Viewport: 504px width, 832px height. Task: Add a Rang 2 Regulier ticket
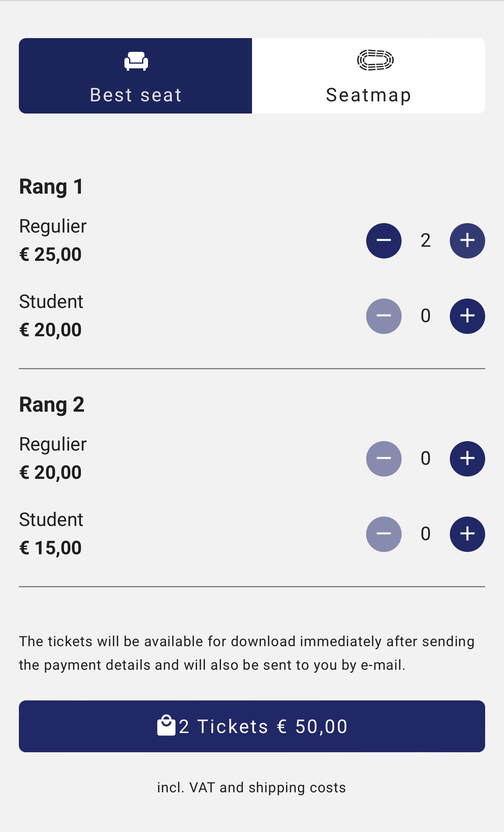click(467, 458)
